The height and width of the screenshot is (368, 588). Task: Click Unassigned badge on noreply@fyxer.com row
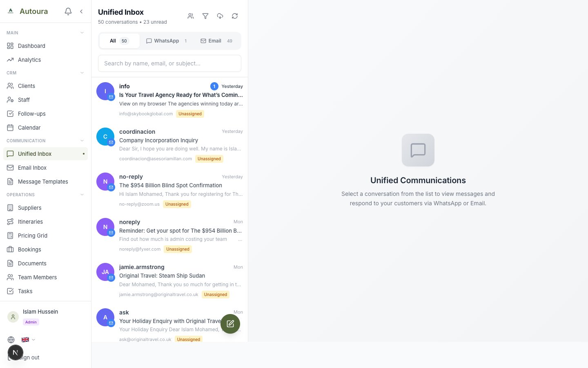tap(178, 249)
